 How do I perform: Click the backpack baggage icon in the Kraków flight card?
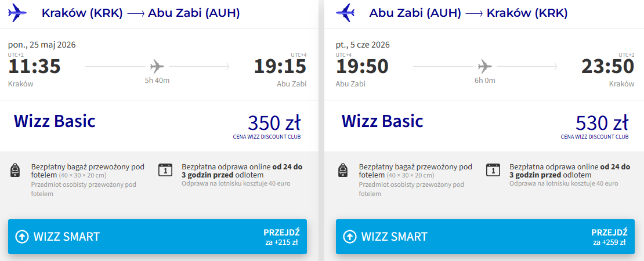pos(16,170)
